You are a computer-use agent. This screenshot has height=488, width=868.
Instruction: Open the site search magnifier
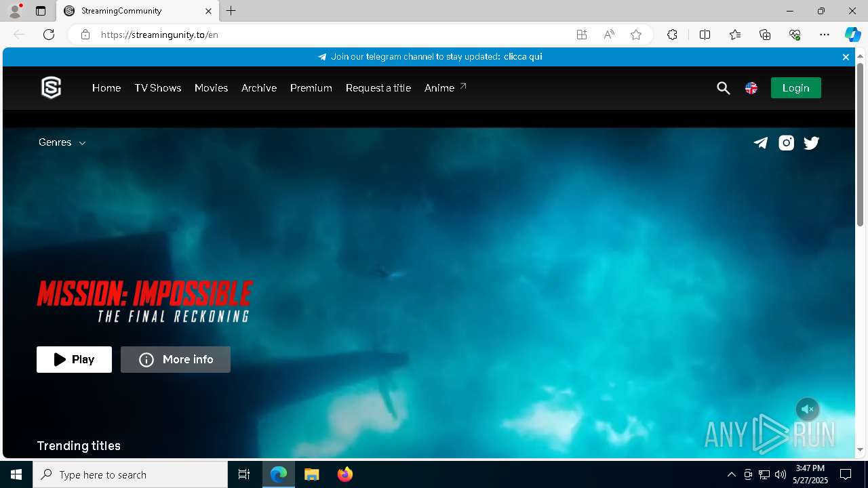click(x=723, y=88)
